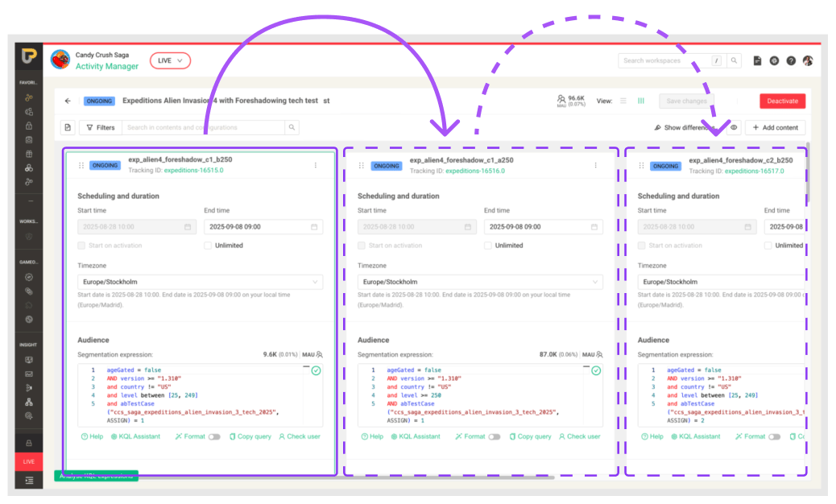Click the Filters button
The image size is (836, 504).
coord(101,127)
